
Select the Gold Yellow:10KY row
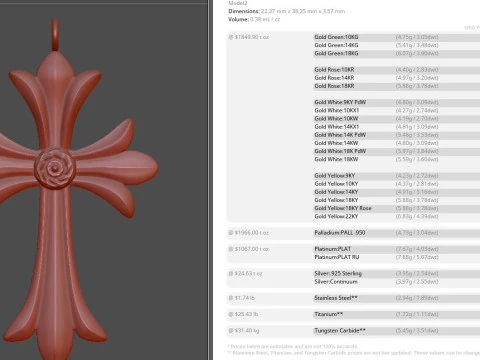click(x=397, y=184)
